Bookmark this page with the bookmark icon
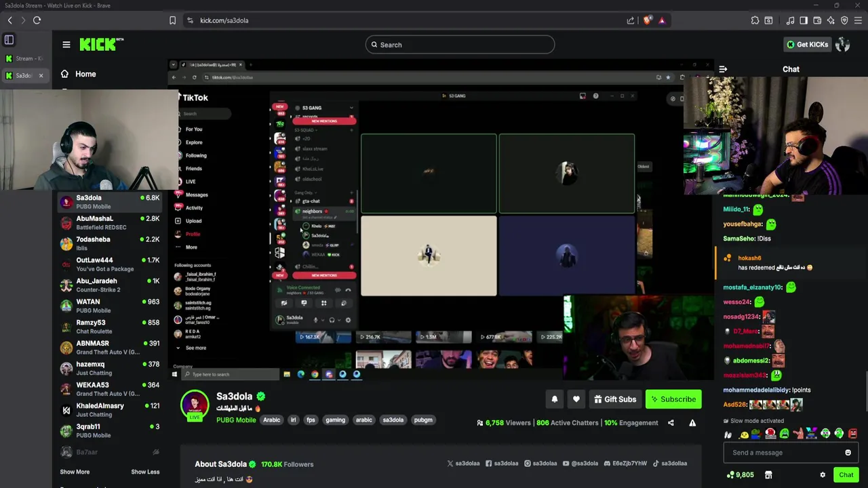The height and width of the screenshot is (488, 868). tap(173, 20)
